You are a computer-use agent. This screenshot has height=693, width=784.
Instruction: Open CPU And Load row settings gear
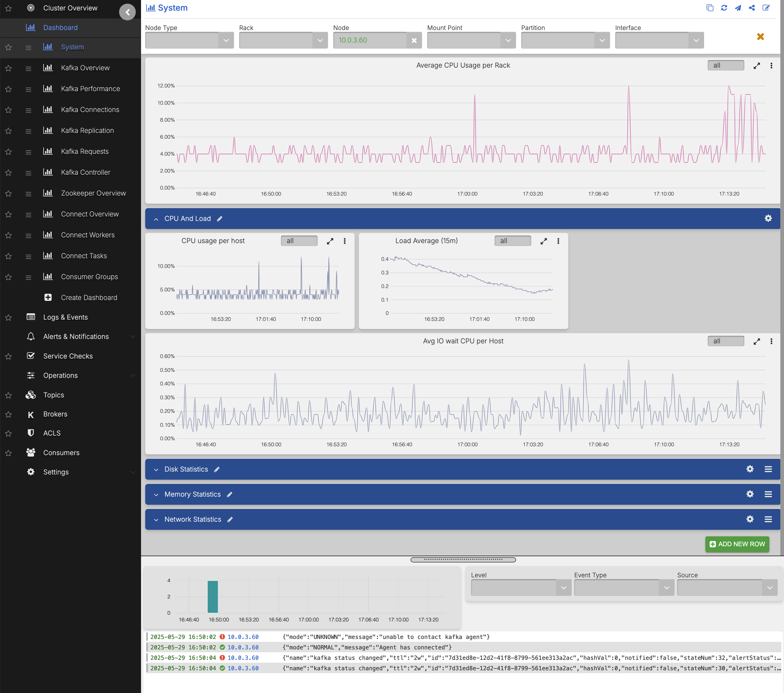pos(768,219)
